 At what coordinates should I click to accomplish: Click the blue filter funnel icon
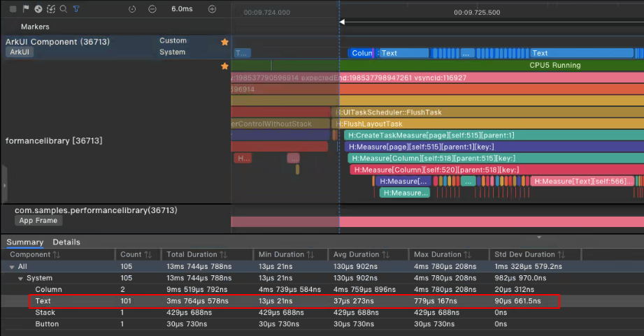(76, 9)
